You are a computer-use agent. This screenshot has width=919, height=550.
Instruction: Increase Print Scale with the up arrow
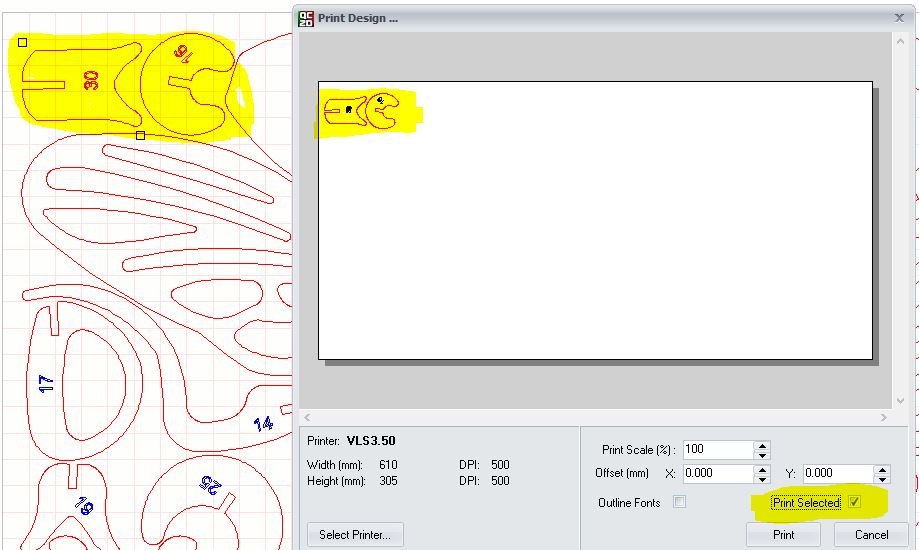[763, 446]
